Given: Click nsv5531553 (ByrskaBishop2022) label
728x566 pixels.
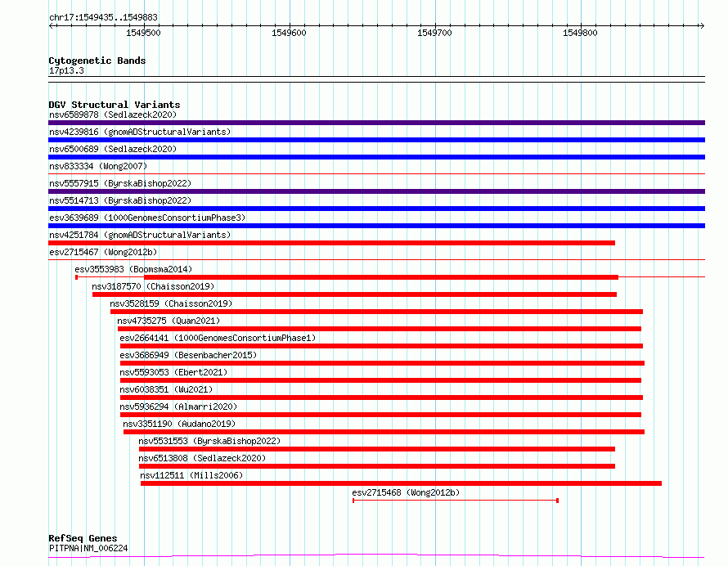Looking at the screenshot, I should pos(209,441).
